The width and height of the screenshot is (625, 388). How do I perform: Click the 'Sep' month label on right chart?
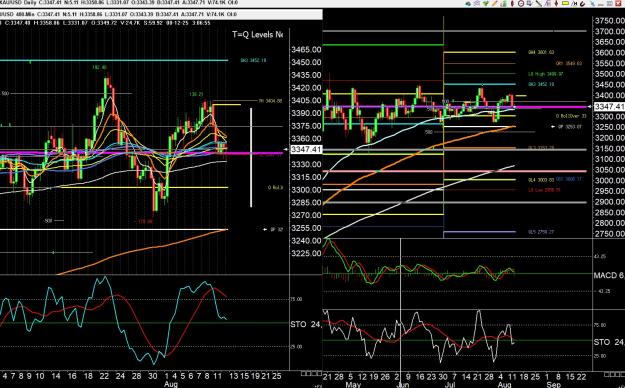click(554, 385)
